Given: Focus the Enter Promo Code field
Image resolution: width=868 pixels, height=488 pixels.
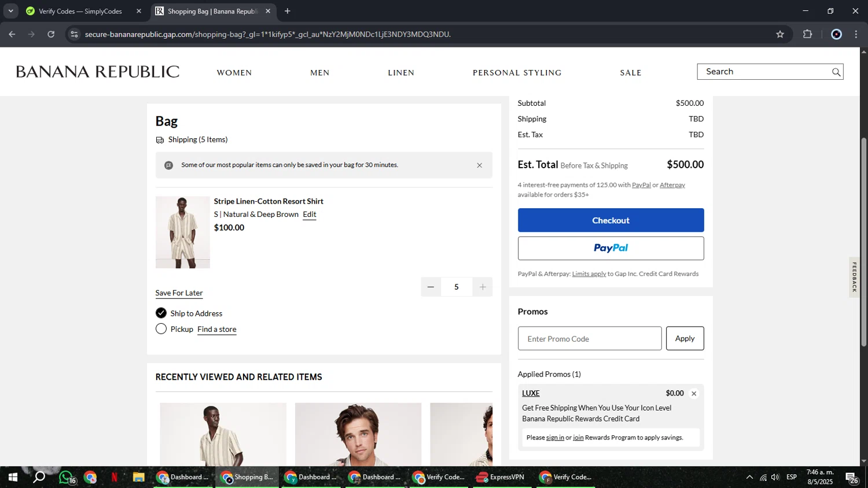Looking at the screenshot, I should click(x=590, y=338).
